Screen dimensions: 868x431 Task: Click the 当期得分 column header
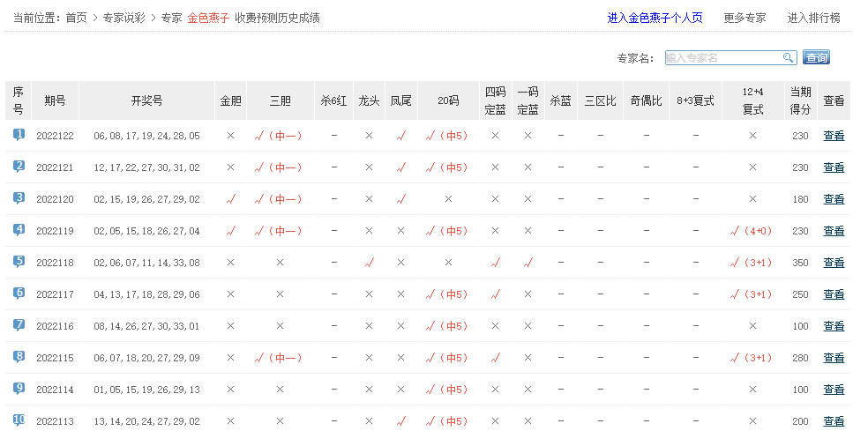[x=800, y=100]
